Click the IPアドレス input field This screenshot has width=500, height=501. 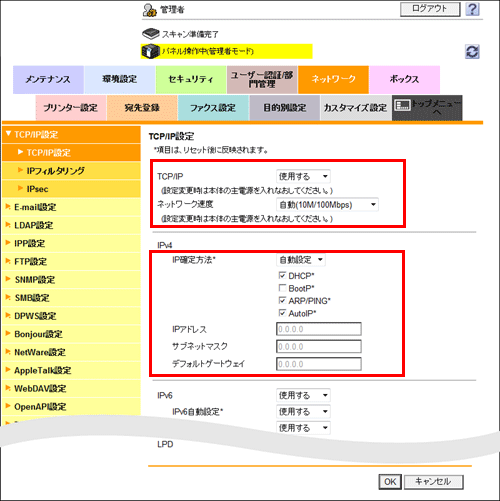pyautogui.click(x=319, y=329)
